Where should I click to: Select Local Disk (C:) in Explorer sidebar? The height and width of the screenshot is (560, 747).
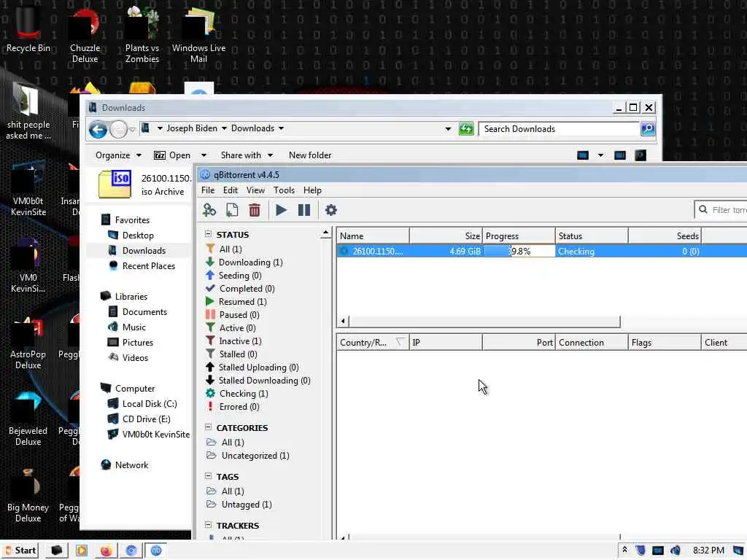(x=150, y=404)
